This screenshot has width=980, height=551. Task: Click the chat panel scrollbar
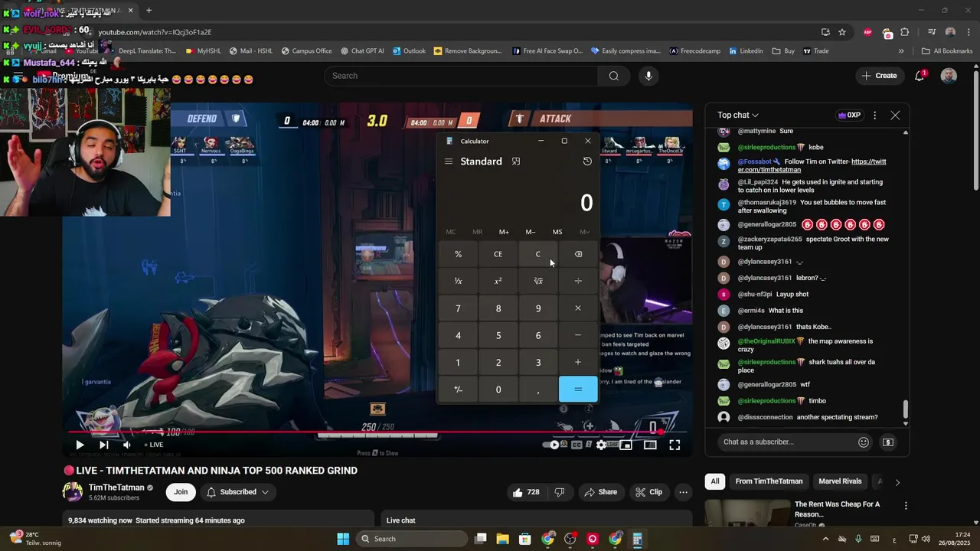pyautogui.click(x=906, y=409)
